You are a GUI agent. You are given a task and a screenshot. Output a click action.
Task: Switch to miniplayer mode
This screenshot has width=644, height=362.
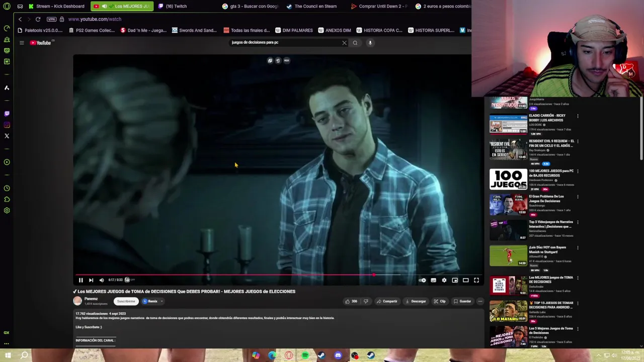click(x=455, y=280)
